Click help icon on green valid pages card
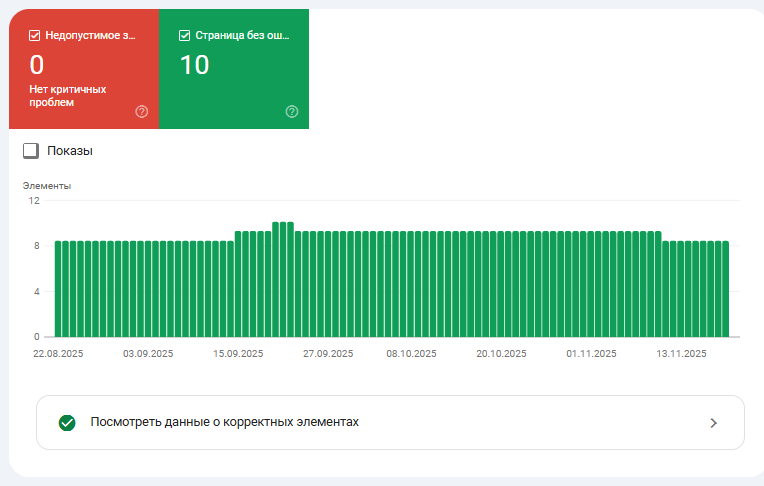 tap(291, 112)
